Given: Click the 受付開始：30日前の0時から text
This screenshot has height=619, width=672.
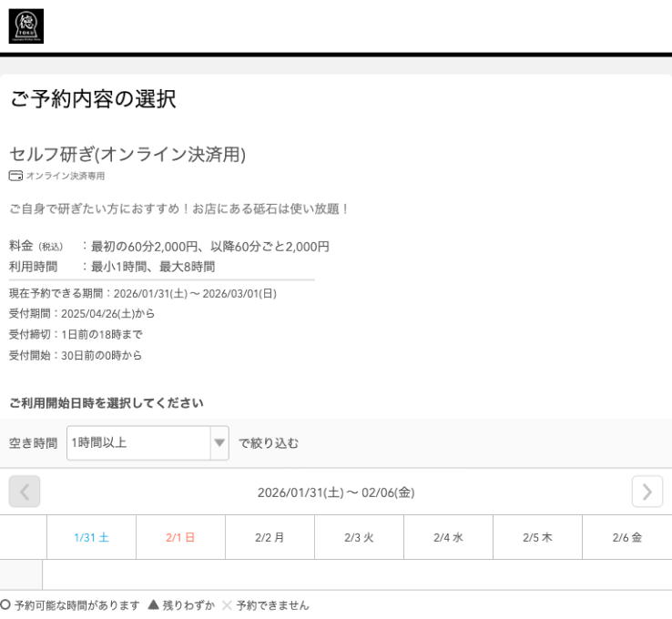Looking at the screenshot, I should point(75,355).
